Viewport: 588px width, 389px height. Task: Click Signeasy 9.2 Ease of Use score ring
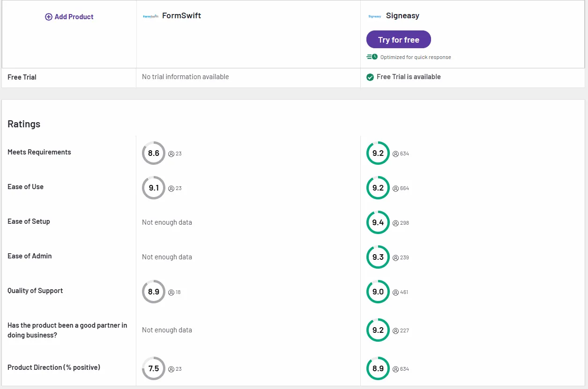378,188
